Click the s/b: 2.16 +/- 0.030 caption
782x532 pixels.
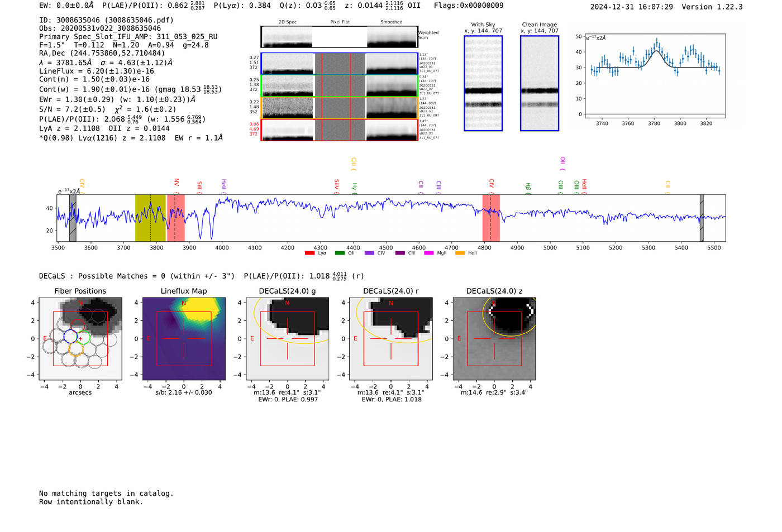tap(184, 392)
